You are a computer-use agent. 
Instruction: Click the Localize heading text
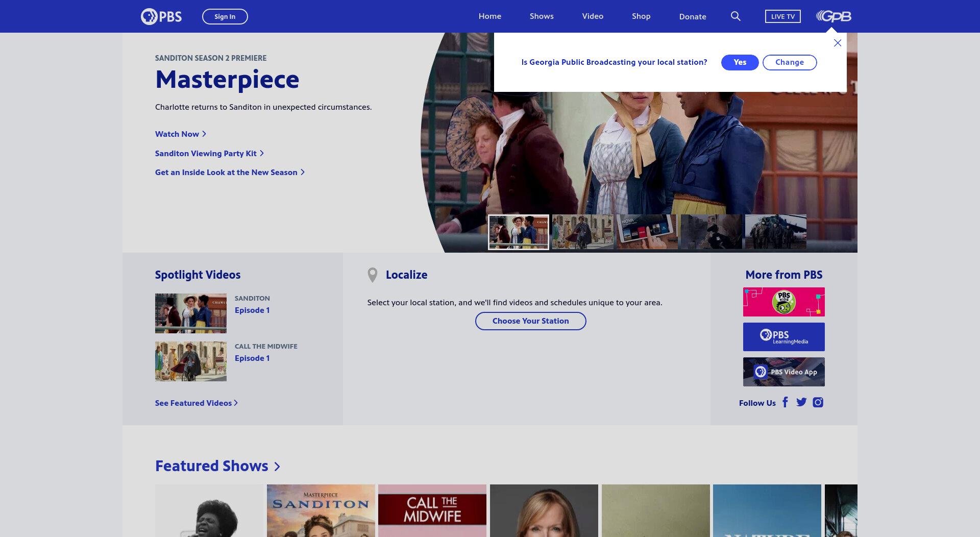406,275
